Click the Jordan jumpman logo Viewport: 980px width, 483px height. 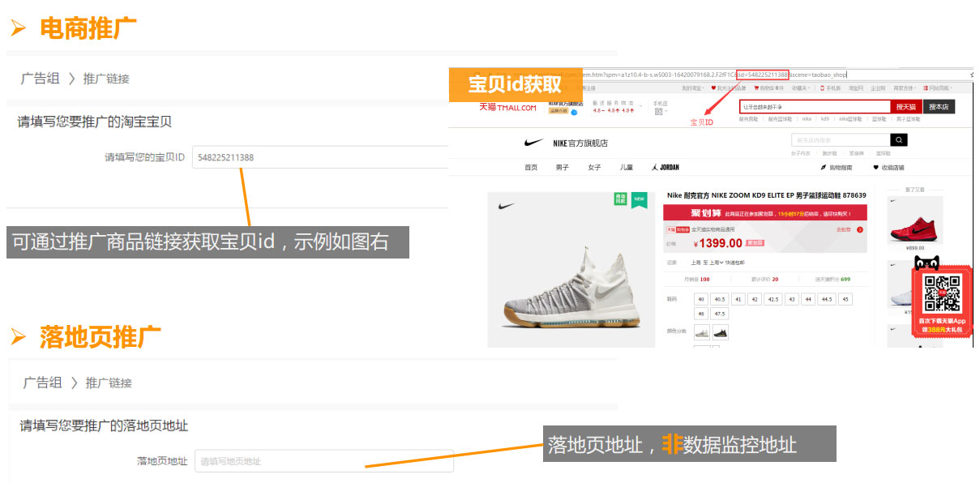655,168
